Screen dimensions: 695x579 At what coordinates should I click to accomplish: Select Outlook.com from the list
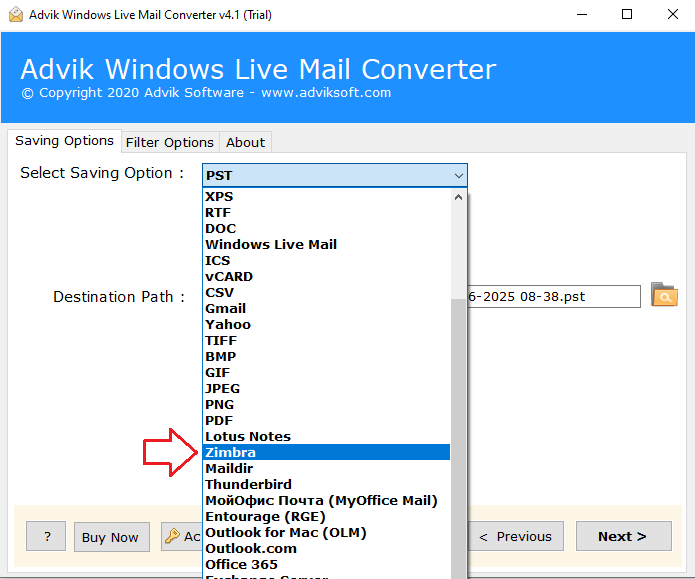[x=326, y=548]
